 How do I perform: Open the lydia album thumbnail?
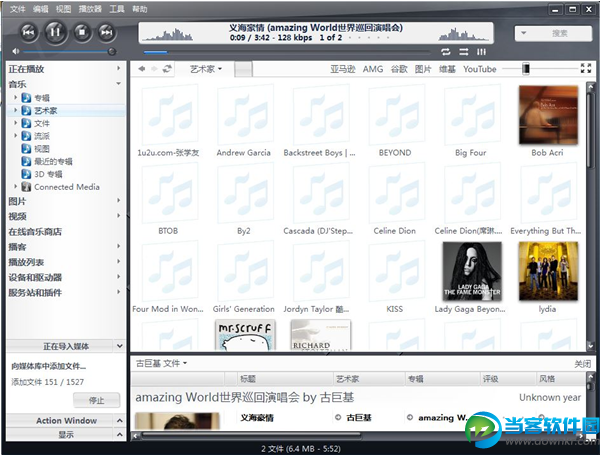pyautogui.click(x=548, y=271)
